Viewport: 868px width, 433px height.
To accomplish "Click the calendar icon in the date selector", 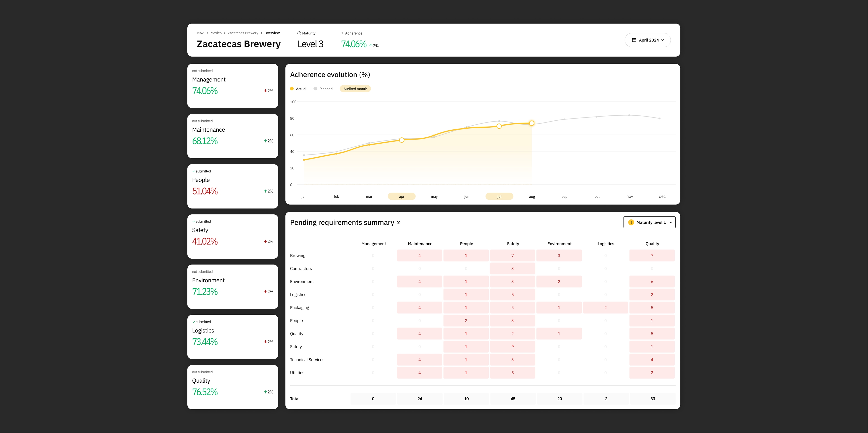I will pyautogui.click(x=634, y=40).
